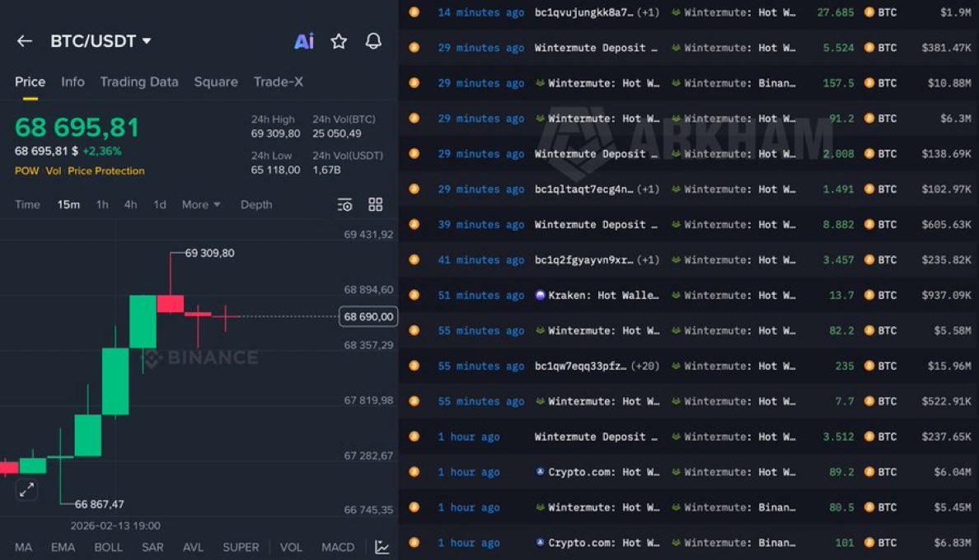The image size is (979, 560).
Task: Open Kraken: Hot Wallet sender entity
Action: [603, 295]
